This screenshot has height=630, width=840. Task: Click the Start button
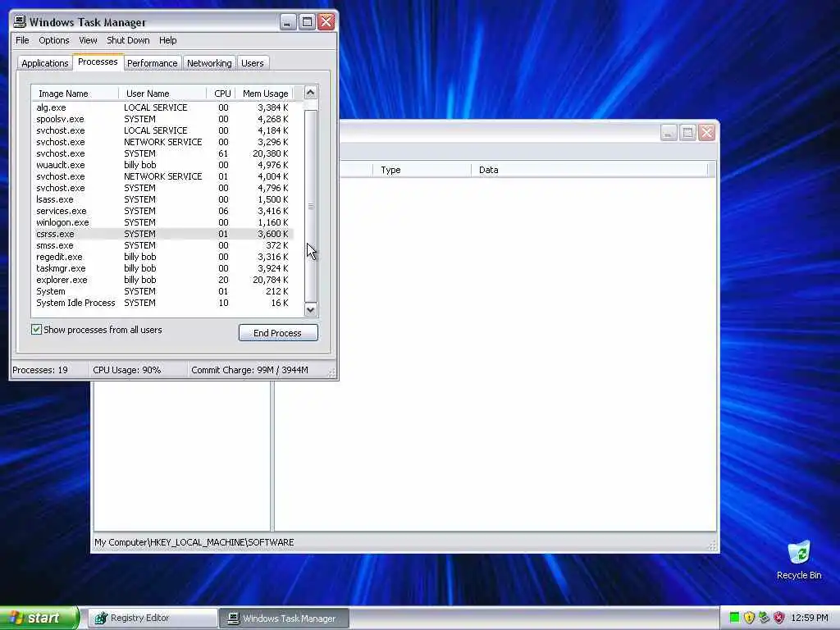[39, 618]
